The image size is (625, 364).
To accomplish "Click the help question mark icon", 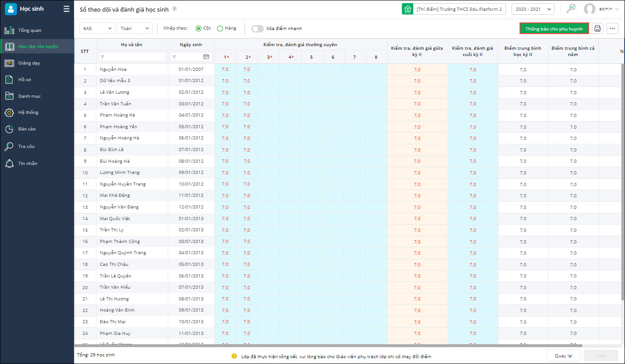I will 175,9.
